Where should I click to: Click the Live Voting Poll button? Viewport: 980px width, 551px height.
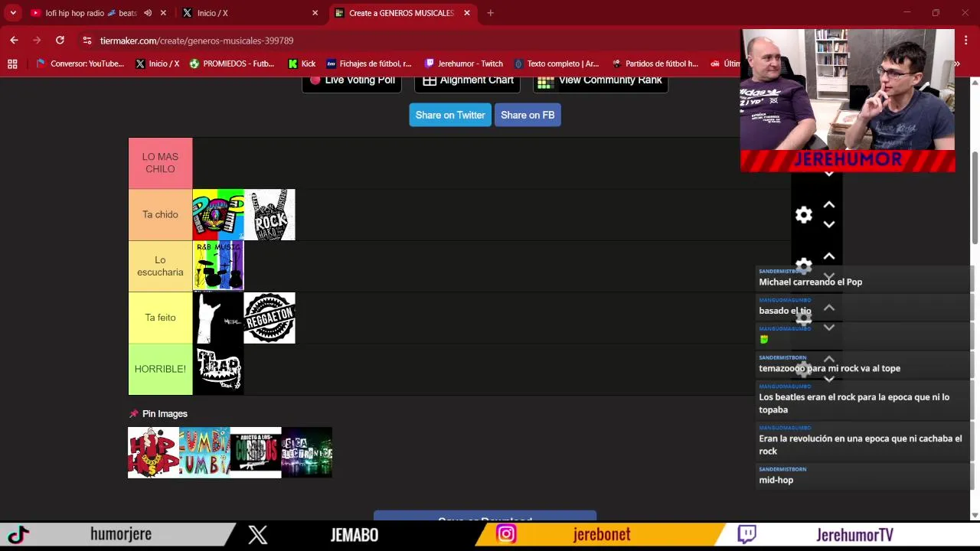[352, 81]
